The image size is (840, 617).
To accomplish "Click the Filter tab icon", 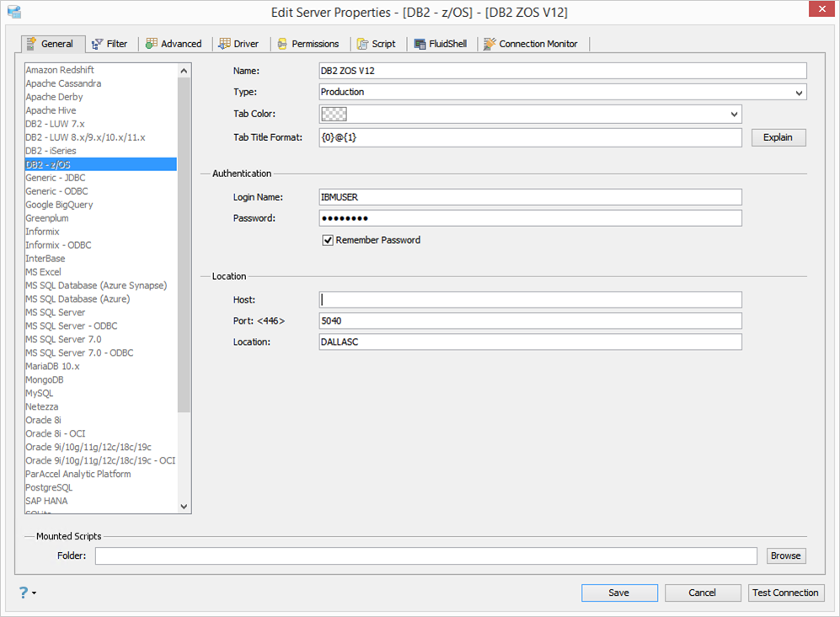I will [98, 44].
